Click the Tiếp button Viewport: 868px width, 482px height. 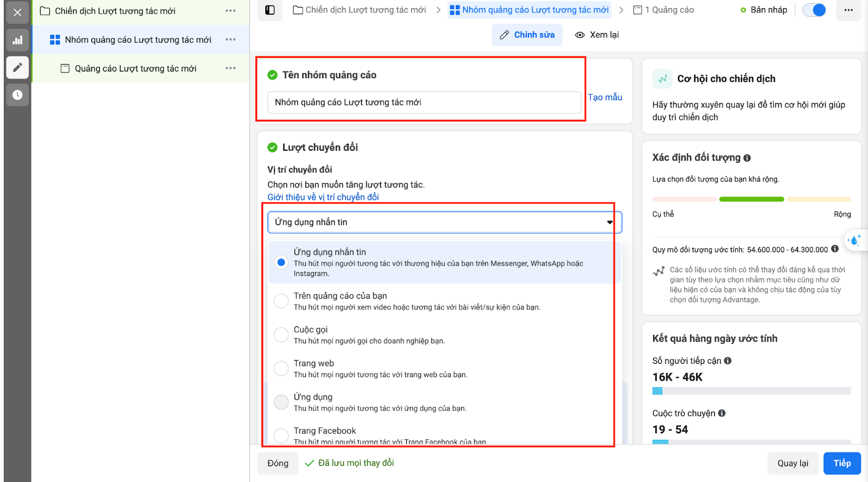842,463
